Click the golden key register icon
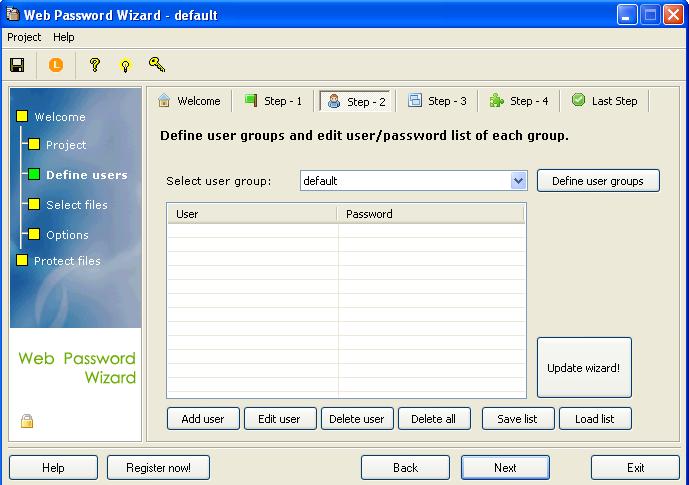The width and height of the screenshot is (689, 485). tap(157, 64)
